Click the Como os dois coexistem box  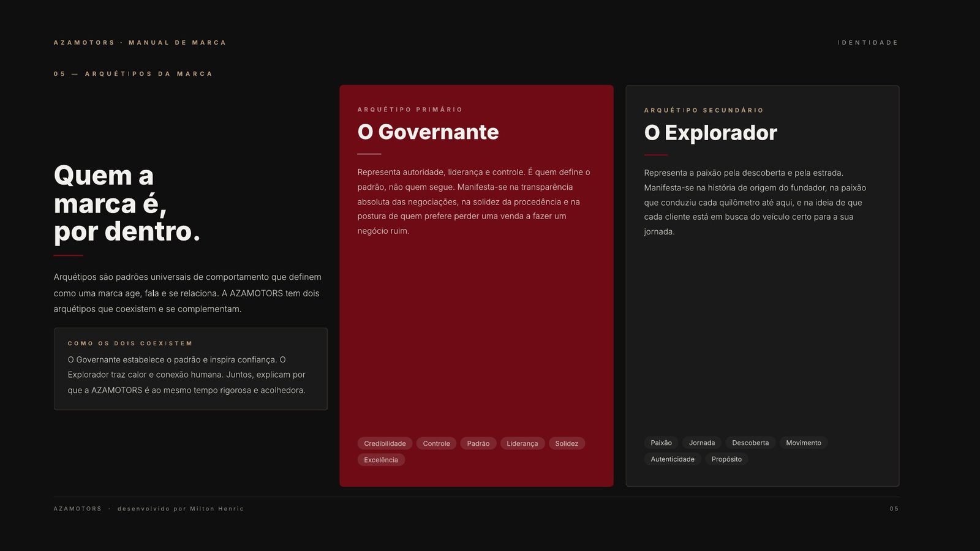coord(190,369)
